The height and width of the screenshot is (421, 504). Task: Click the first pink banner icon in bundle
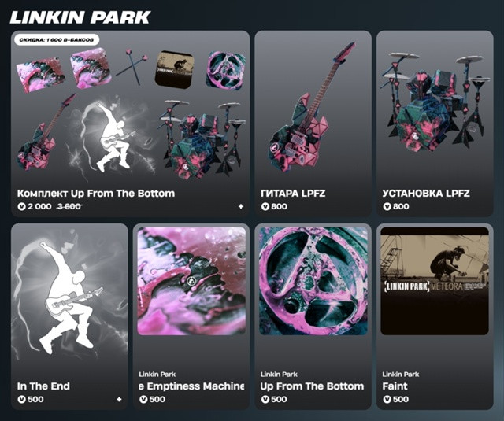[x=40, y=74]
